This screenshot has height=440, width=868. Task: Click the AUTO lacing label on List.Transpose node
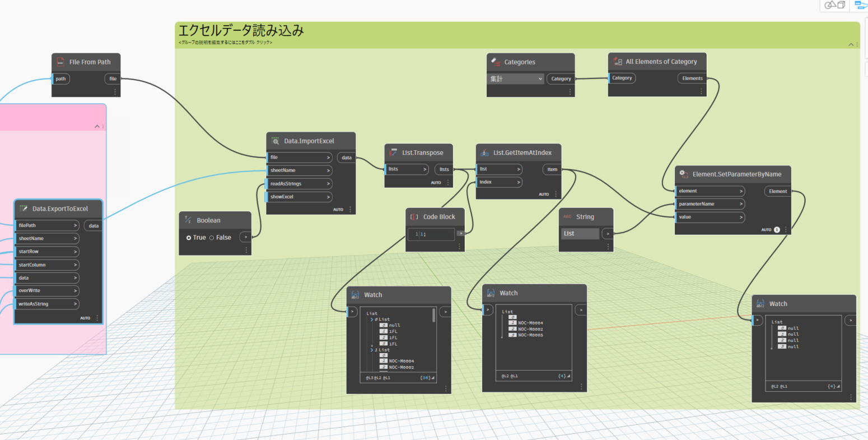[436, 182]
